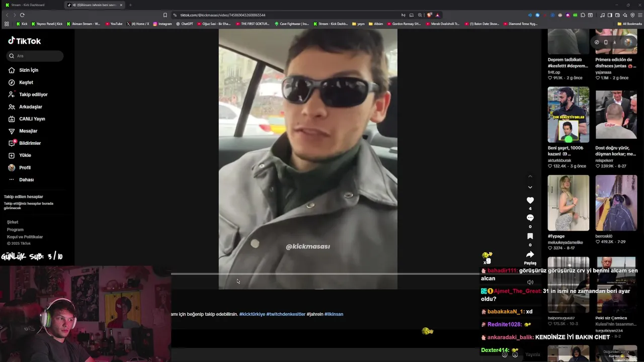The height and width of the screenshot is (362, 644).
Task: Open Deprem tadbikatı video thumbnail
Action: tap(568, 41)
